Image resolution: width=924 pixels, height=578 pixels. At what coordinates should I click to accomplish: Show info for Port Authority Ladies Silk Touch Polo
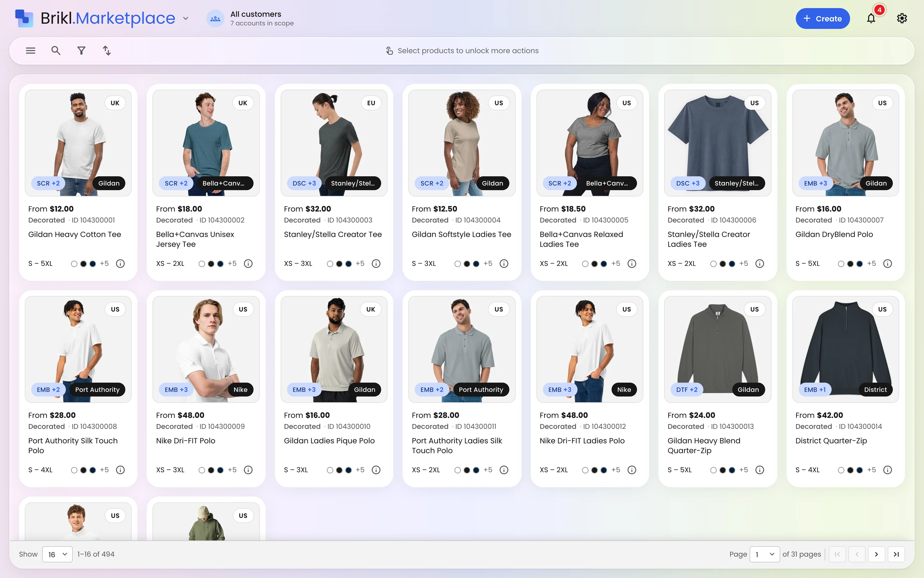tap(504, 470)
